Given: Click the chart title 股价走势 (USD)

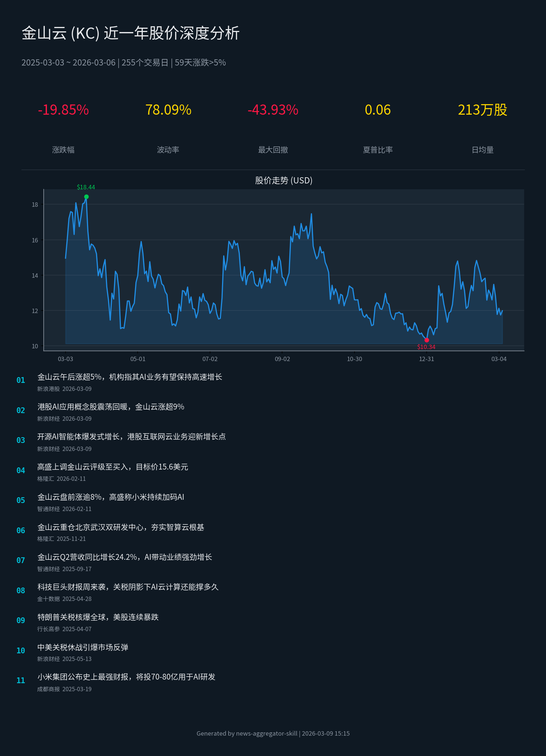Looking at the screenshot, I should pos(284,181).
